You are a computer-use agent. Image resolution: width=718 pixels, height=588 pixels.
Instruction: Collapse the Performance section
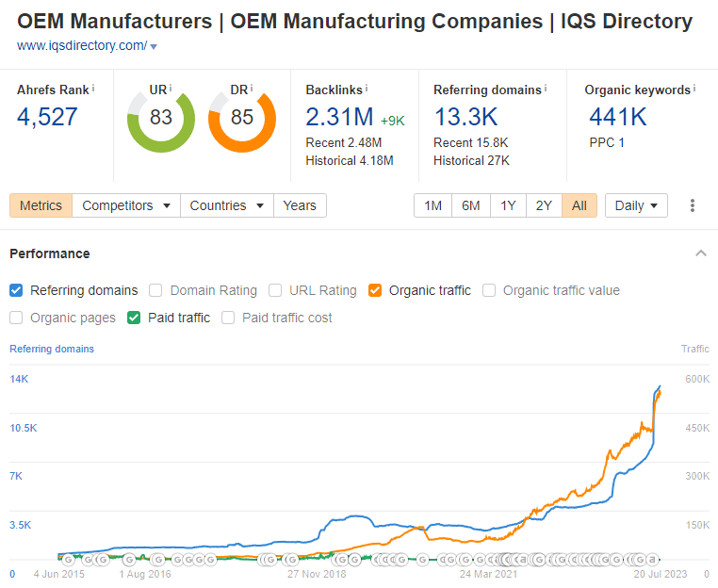[700, 253]
